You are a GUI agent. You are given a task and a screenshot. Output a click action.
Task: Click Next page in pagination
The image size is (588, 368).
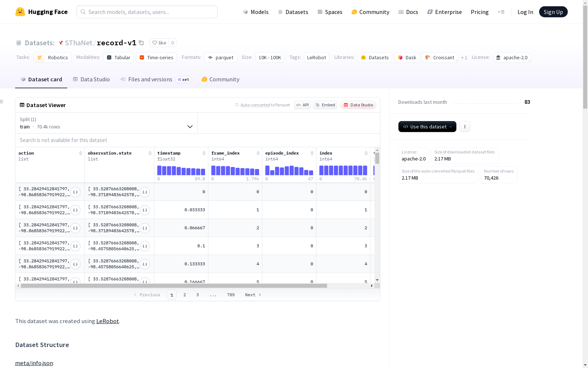pos(253,295)
